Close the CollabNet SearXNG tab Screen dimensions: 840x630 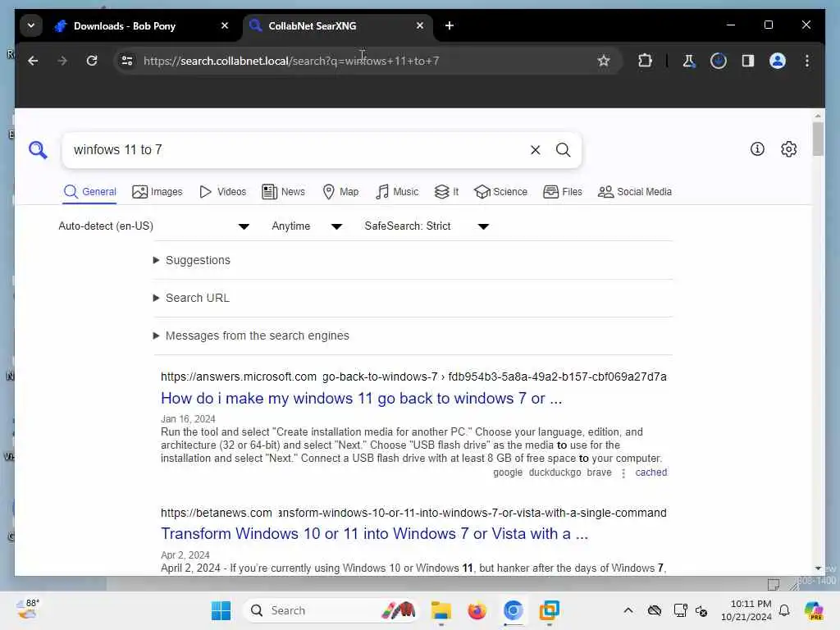420,25
